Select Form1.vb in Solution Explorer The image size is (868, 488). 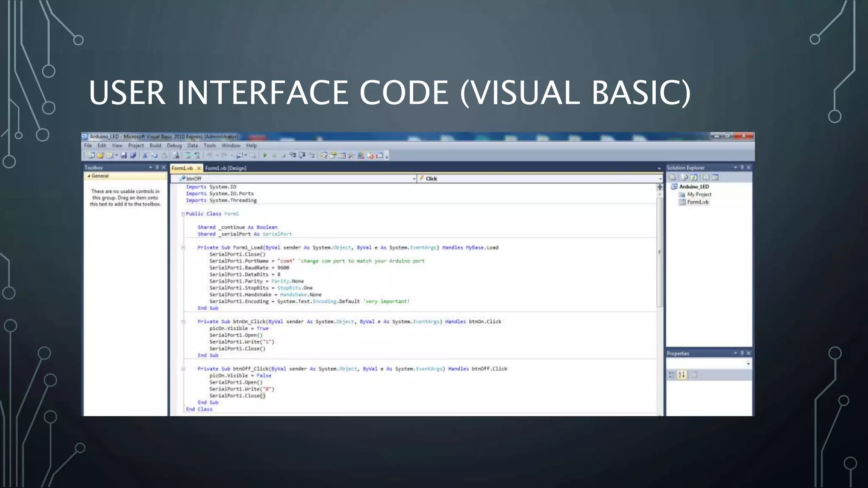click(698, 202)
